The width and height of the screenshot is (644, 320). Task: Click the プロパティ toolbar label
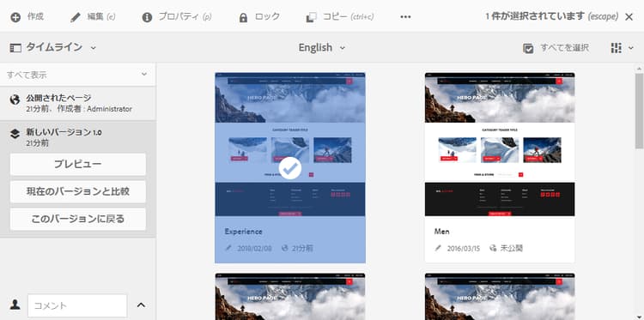click(179, 17)
